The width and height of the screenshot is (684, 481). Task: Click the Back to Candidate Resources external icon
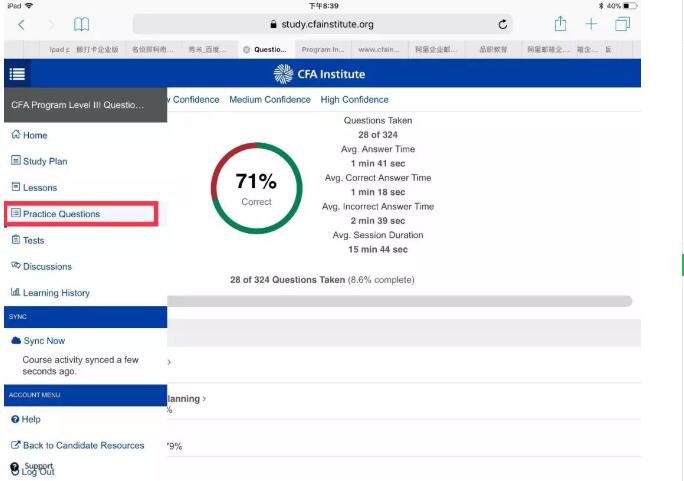pyautogui.click(x=16, y=445)
